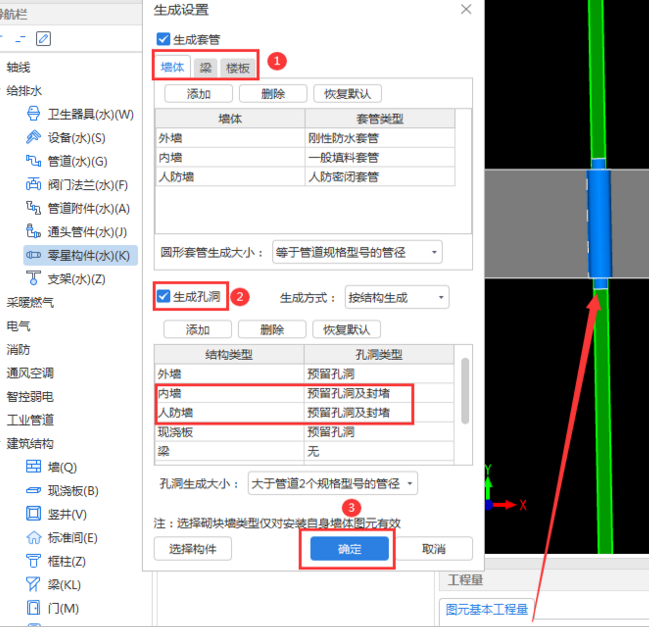The width and height of the screenshot is (649, 627).
Task: Select the 管道(水)(G) pipe icon
Action: click(x=33, y=161)
